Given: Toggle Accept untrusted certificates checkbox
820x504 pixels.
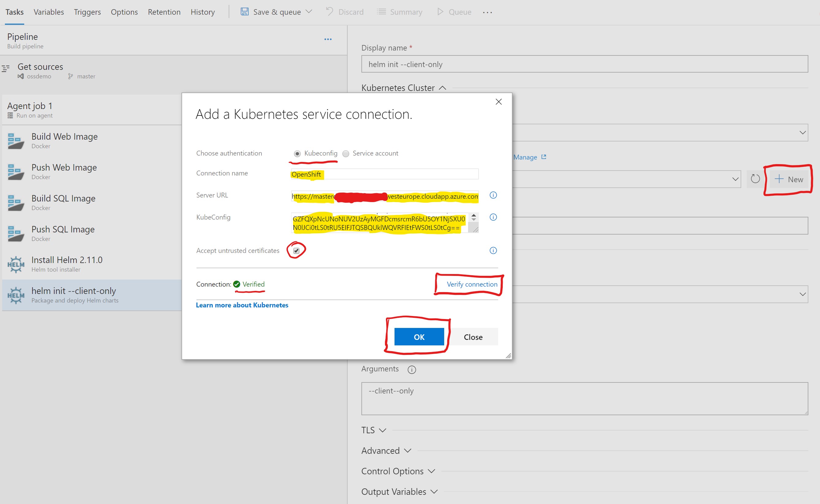Looking at the screenshot, I should (x=296, y=250).
